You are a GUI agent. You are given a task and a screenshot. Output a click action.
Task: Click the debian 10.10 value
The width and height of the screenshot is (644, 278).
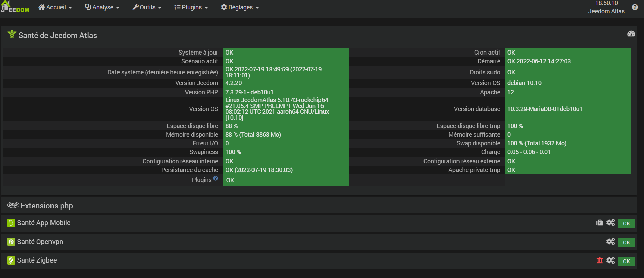524,83
